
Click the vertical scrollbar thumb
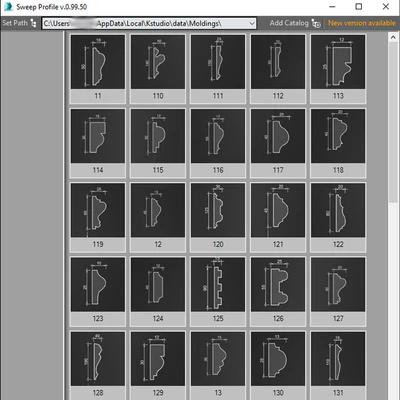click(393, 122)
